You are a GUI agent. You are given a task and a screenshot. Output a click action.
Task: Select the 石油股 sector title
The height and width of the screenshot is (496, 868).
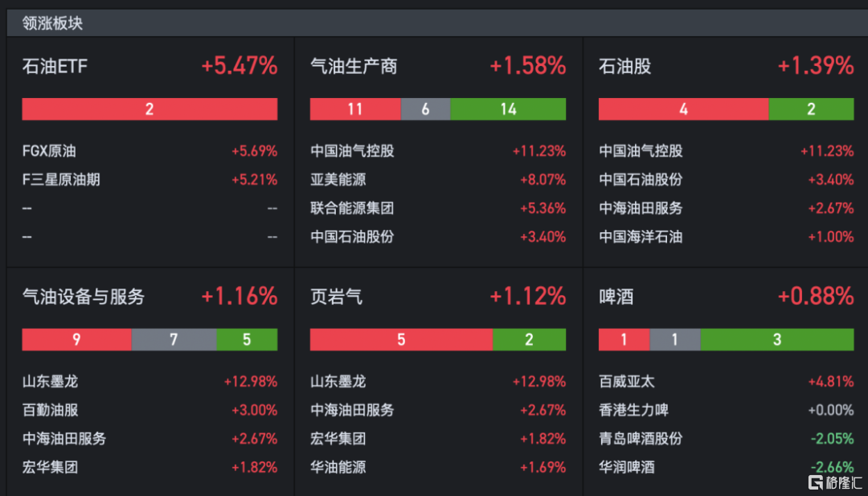[x=625, y=67]
